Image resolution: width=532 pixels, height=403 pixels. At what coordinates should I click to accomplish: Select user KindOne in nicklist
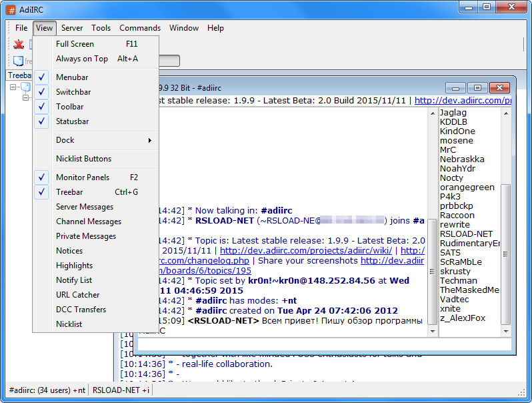[457, 131]
